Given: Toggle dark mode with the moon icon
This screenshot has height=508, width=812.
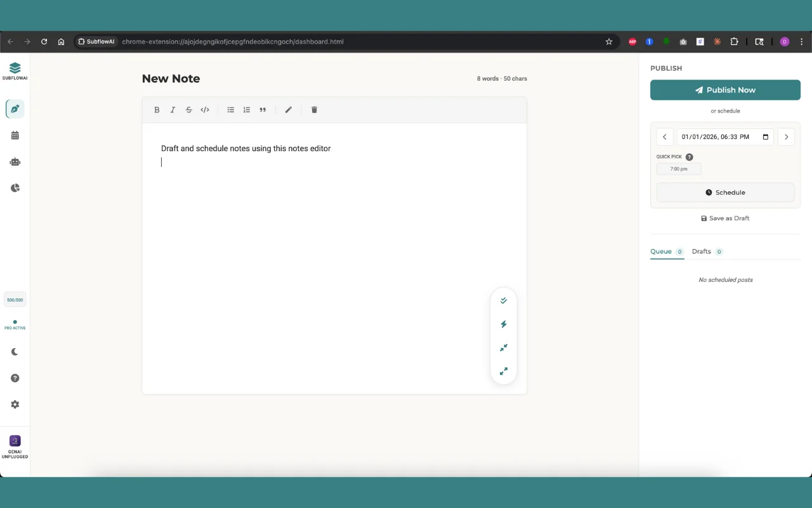Looking at the screenshot, I should (x=14, y=351).
